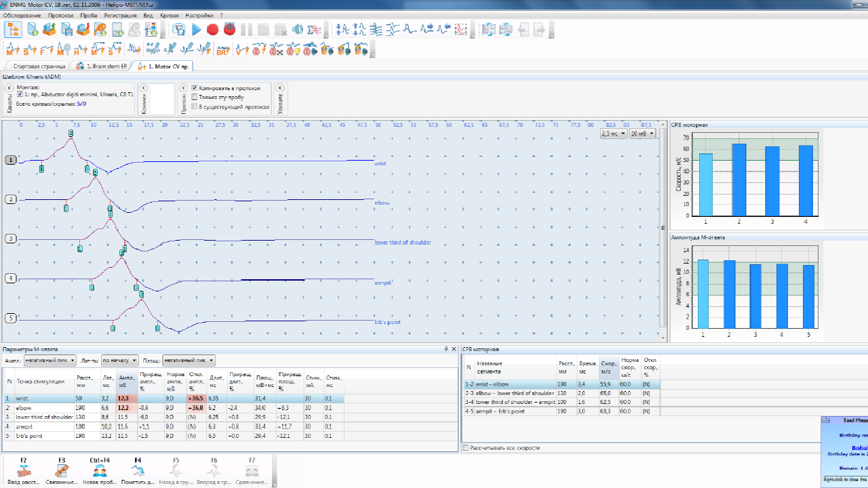Click the compress curves vertically icon
The width and height of the screenshot is (868, 488).
(342, 29)
